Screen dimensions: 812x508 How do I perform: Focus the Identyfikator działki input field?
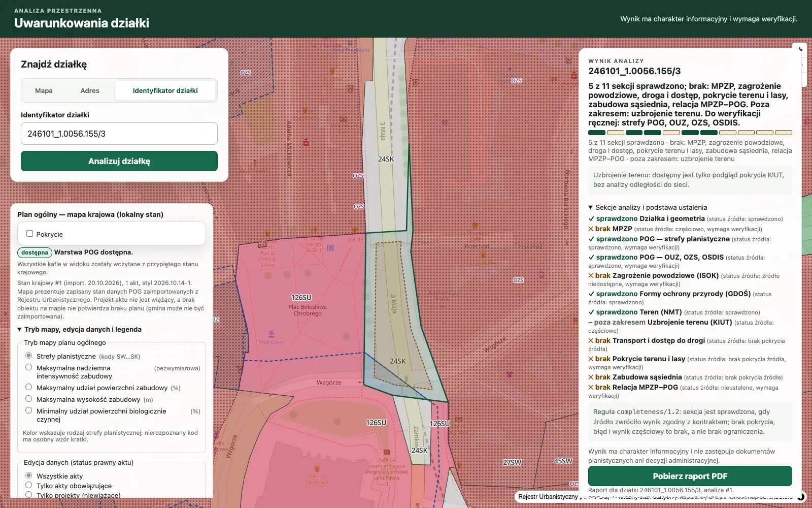119,134
